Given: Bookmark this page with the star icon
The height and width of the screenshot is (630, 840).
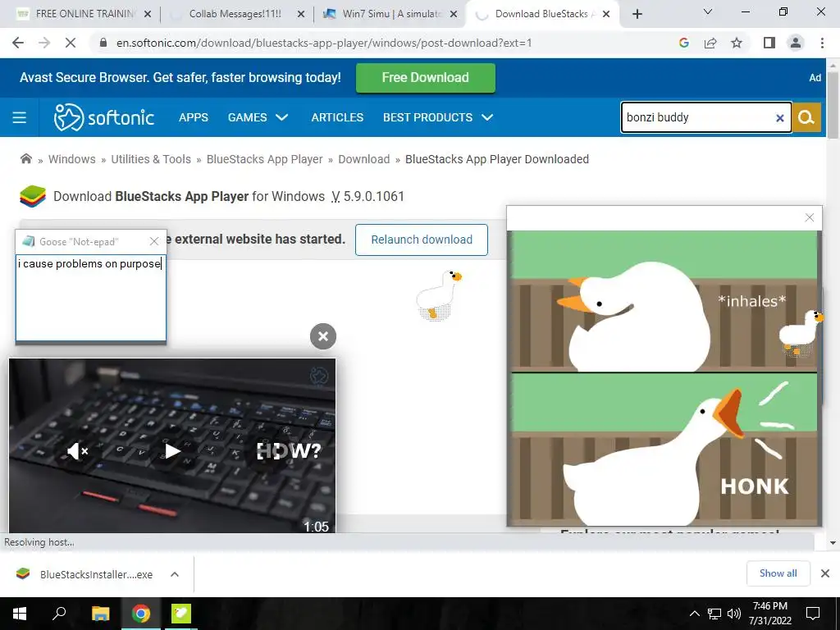Looking at the screenshot, I should 737,43.
